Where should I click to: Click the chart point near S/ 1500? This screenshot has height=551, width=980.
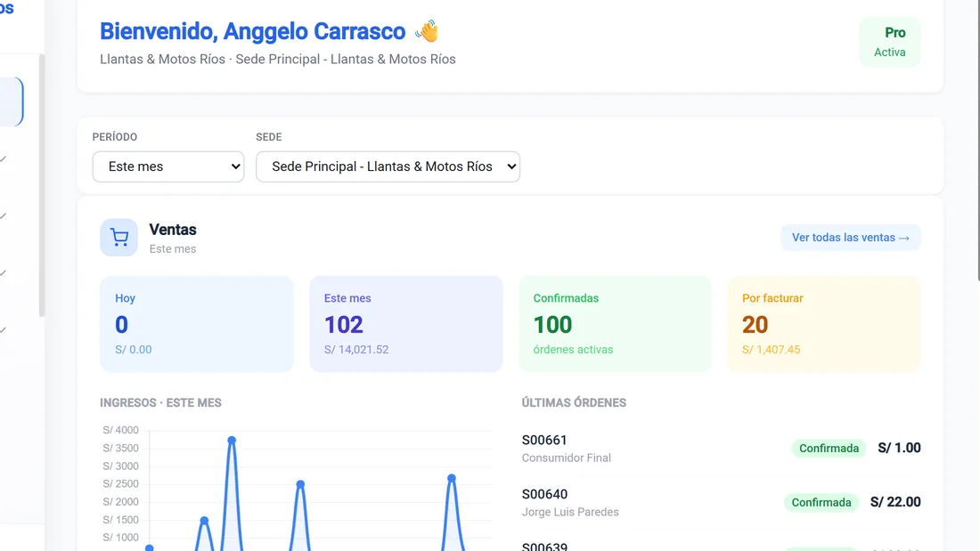point(204,521)
